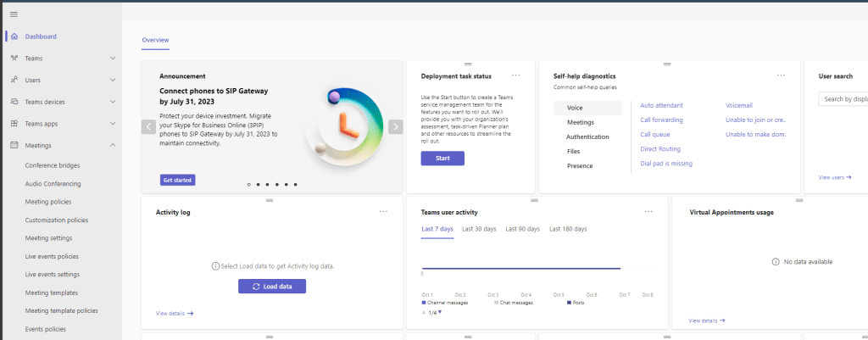868x340 pixels.
Task: Click the Teams apps icon
Action: 14,124
